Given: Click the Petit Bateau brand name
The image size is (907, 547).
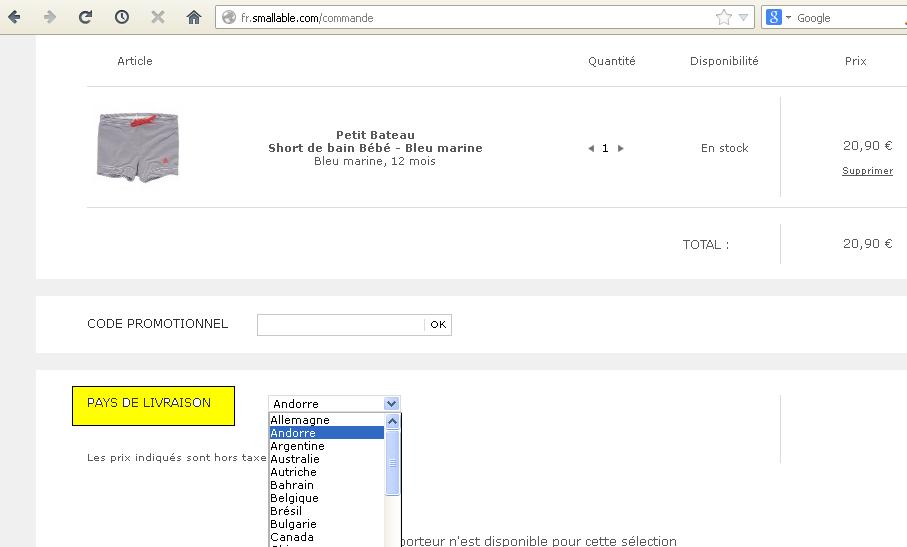Looking at the screenshot, I should tap(375, 135).
